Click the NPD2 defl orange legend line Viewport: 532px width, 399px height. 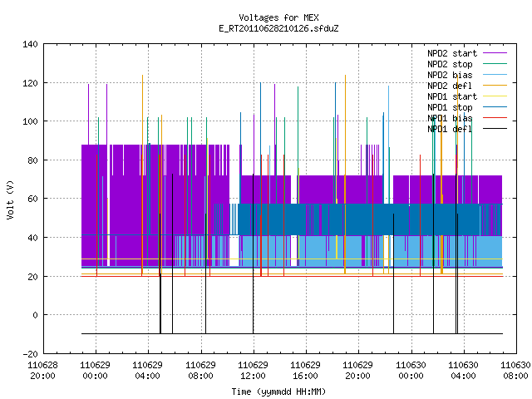[x=495, y=86]
